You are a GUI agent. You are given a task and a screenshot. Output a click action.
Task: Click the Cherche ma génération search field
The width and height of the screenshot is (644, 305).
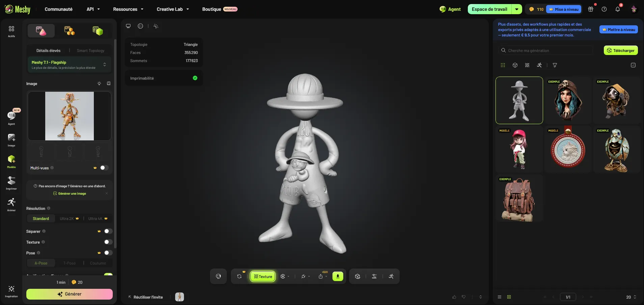pyautogui.click(x=545, y=51)
